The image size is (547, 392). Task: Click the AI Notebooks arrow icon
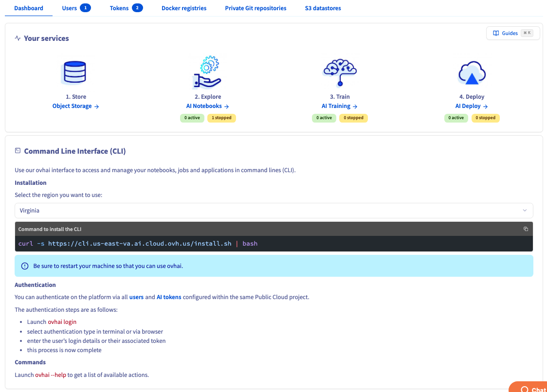(226, 107)
